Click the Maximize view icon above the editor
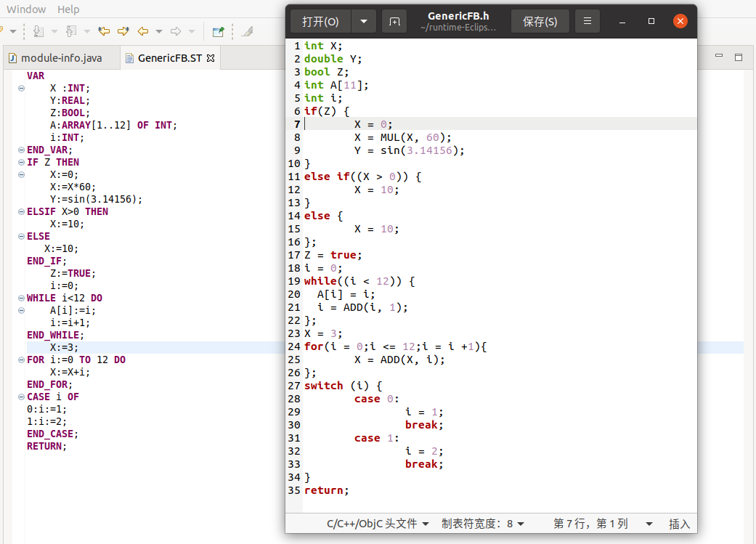 pyautogui.click(x=739, y=56)
